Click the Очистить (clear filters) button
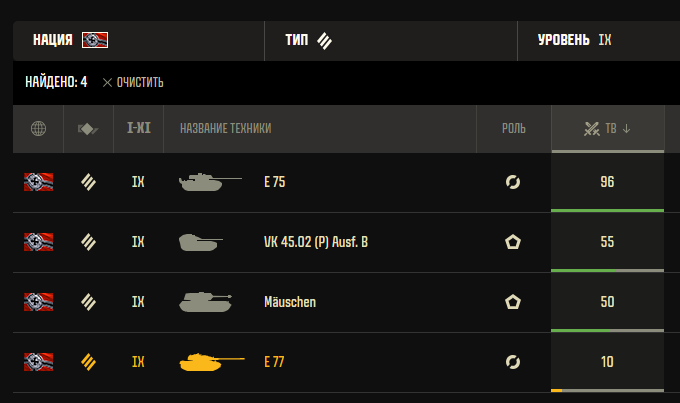Image resolution: width=680 pixels, height=403 pixels. [133, 82]
